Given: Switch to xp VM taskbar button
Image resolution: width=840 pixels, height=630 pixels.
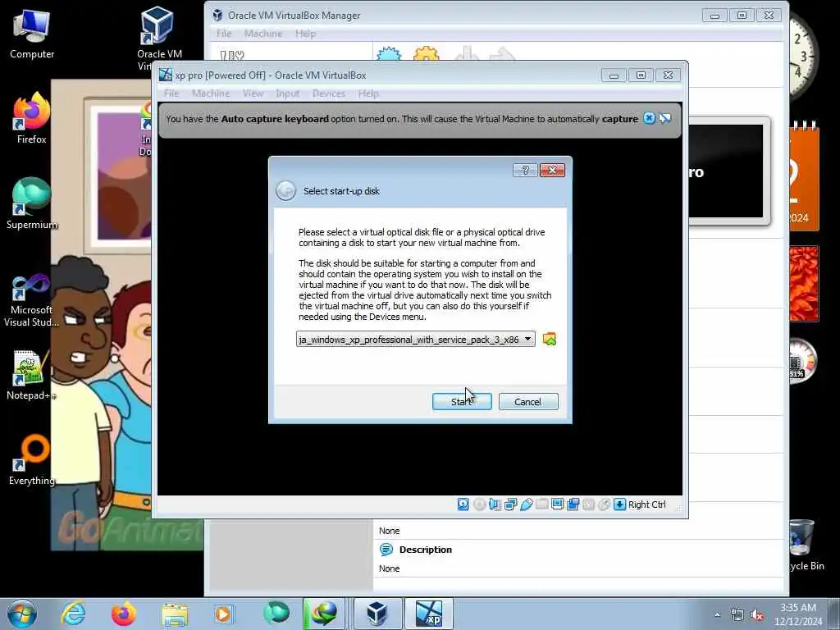Looking at the screenshot, I should click(428, 614).
